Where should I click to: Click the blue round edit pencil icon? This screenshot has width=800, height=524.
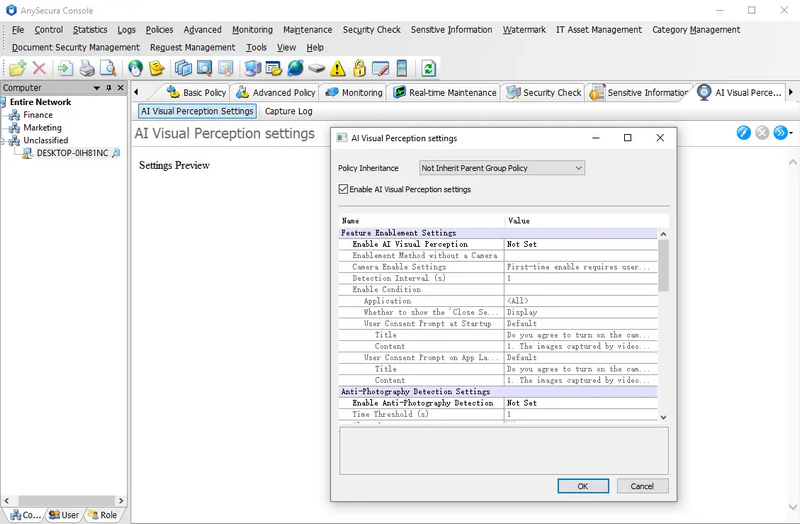pos(743,133)
